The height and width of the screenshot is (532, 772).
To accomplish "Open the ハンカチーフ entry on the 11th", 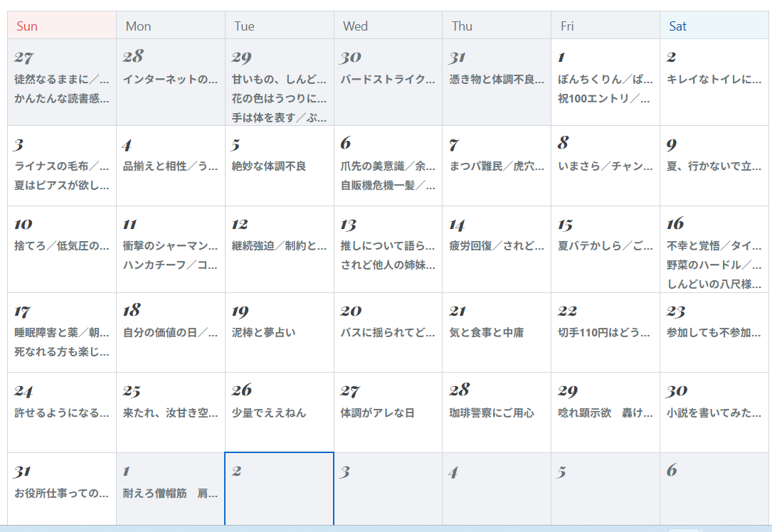I will (170, 265).
